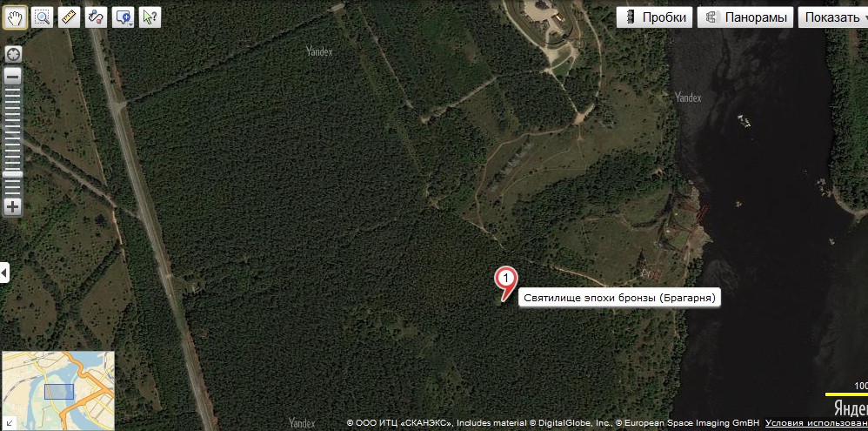
Task: Zoom in with the plus button
Action: click(13, 207)
